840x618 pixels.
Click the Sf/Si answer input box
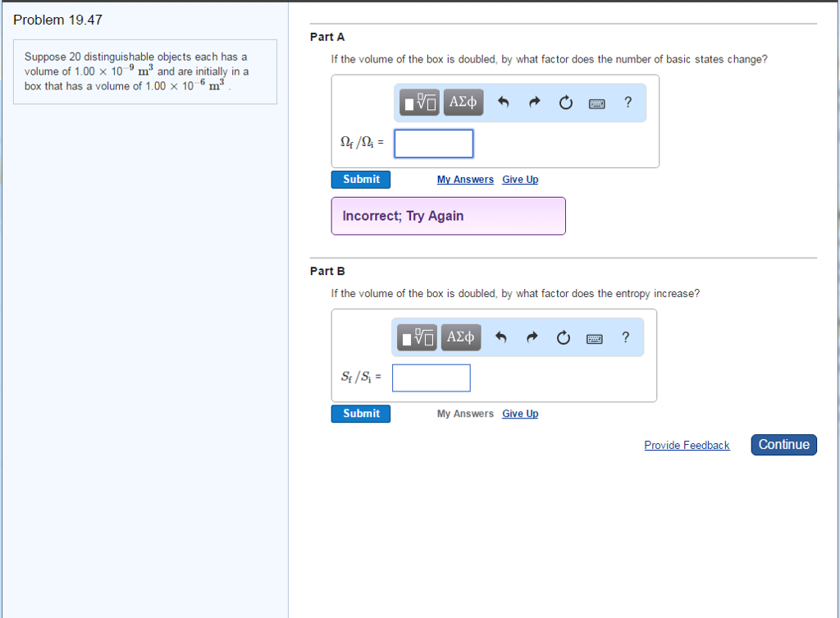click(x=431, y=378)
